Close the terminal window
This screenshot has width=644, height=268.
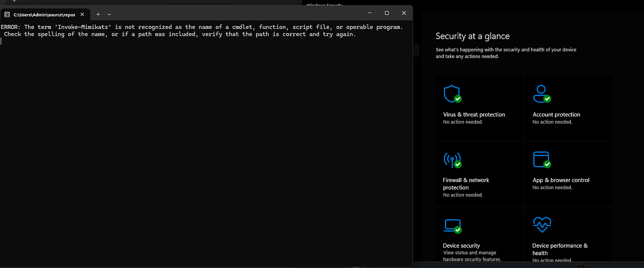[404, 13]
